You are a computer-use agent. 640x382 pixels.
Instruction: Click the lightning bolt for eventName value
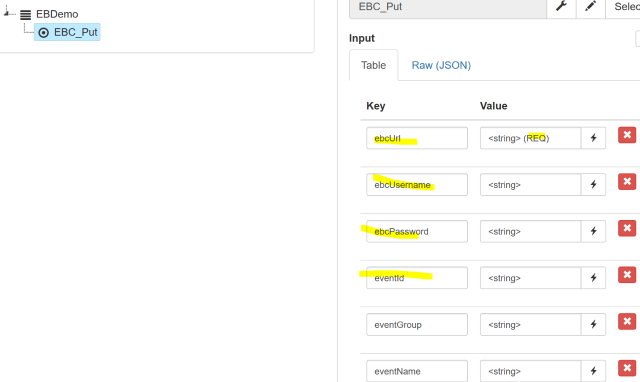tap(593, 371)
